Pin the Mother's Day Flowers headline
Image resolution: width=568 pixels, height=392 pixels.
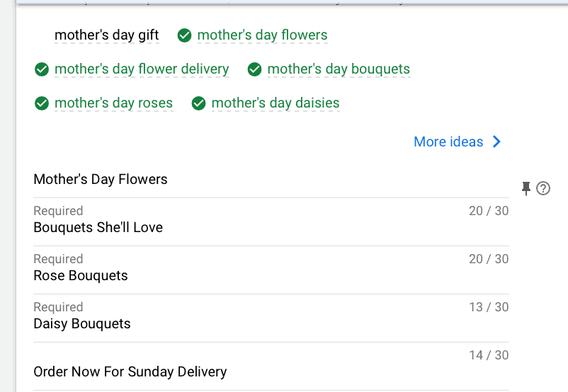[x=526, y=188]
